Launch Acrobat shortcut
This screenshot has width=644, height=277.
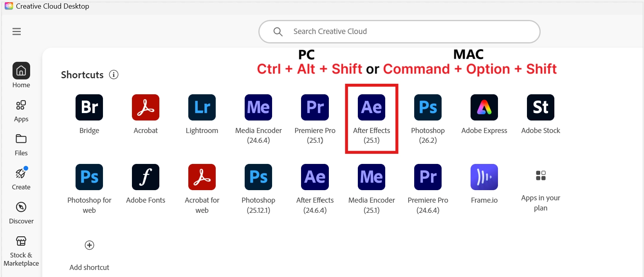tap(146, 108)
